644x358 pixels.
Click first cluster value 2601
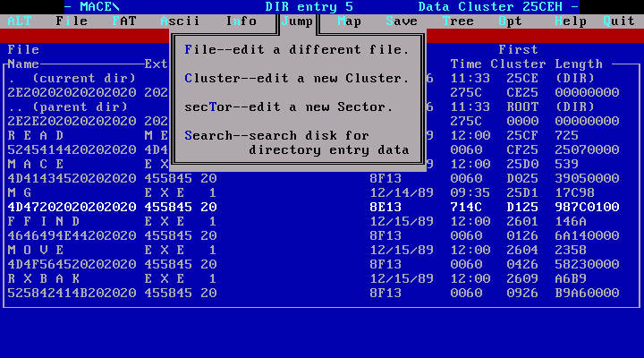522,222
